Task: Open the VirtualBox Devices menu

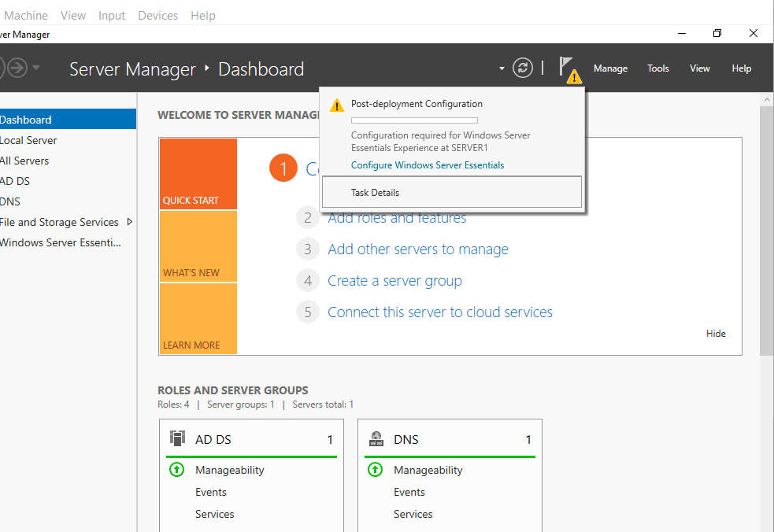Action: click(158, 15)
